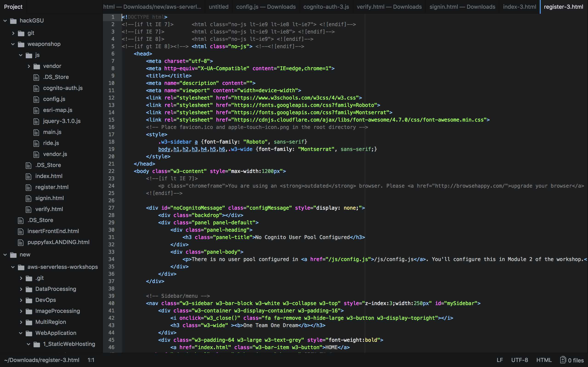Click the esri-map.js file icon
Screen dimensions: 588x367
pos(36,110)
